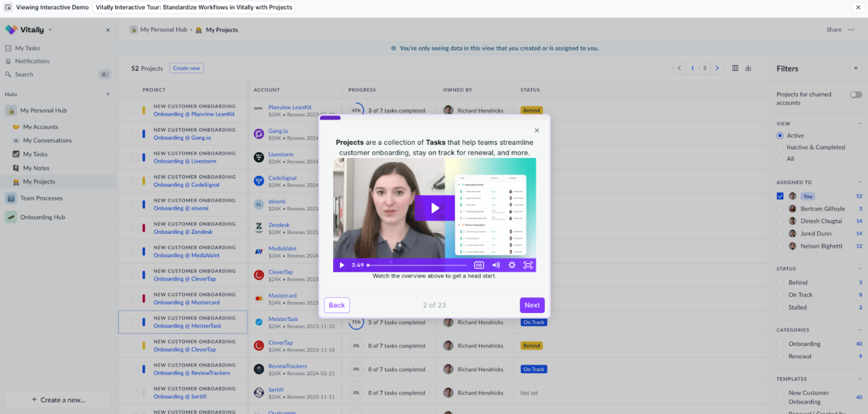Screen dimensions: 868x414
Task: Select all projects header checkbox
Action: (x=135, y=90)
